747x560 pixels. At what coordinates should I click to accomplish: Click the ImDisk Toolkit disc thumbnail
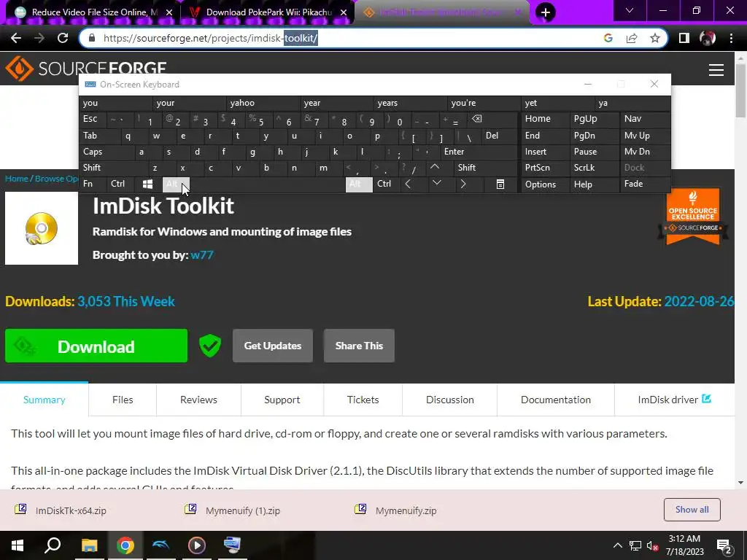tap(42, 228)
